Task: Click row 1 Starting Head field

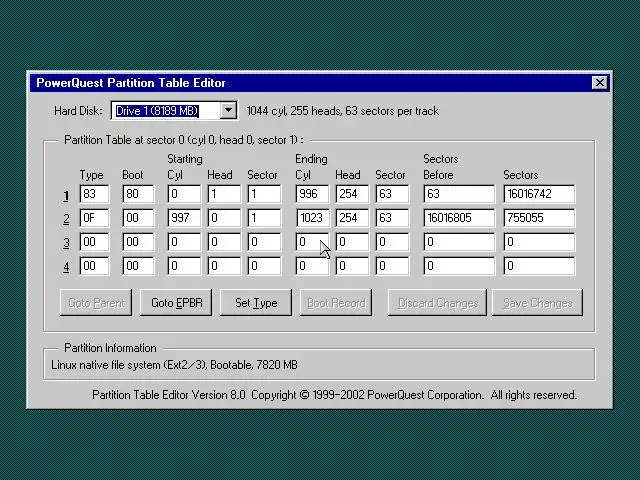Action: (224, 194)
